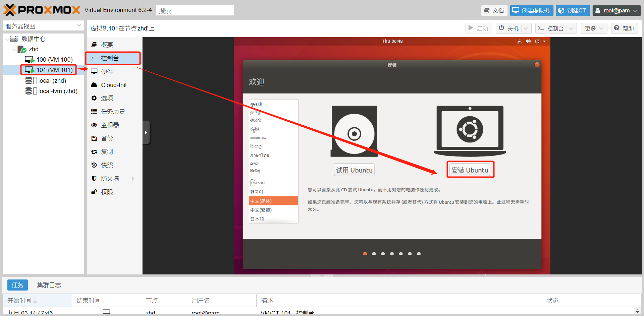Select VM 101 in server tree
This screenshot has width=644, height=316.
click(x=49, y=70)
